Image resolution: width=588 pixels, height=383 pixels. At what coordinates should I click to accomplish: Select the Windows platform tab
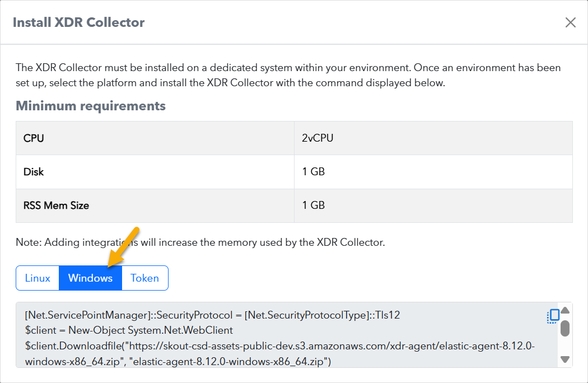[90, 278]
